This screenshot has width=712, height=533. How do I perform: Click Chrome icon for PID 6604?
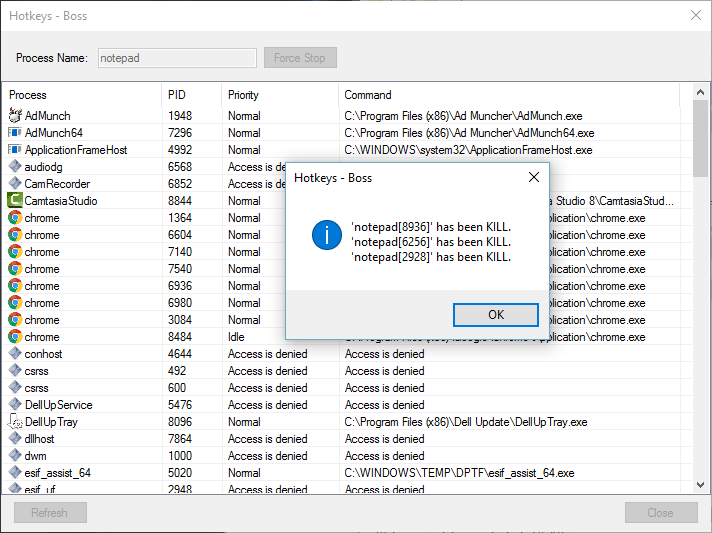(15, 234)
